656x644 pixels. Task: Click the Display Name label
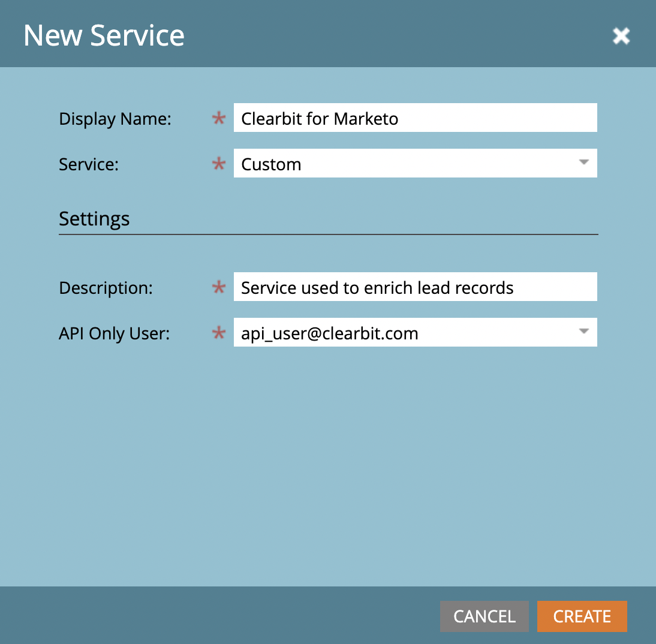click(x=115, y=119)
